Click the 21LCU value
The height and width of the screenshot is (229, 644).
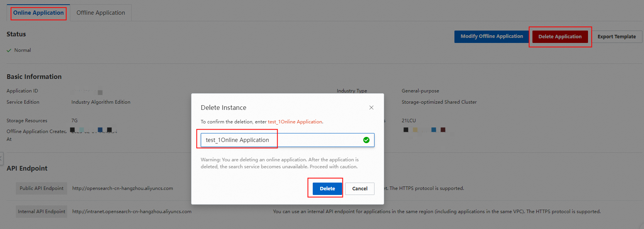point(408,121)
